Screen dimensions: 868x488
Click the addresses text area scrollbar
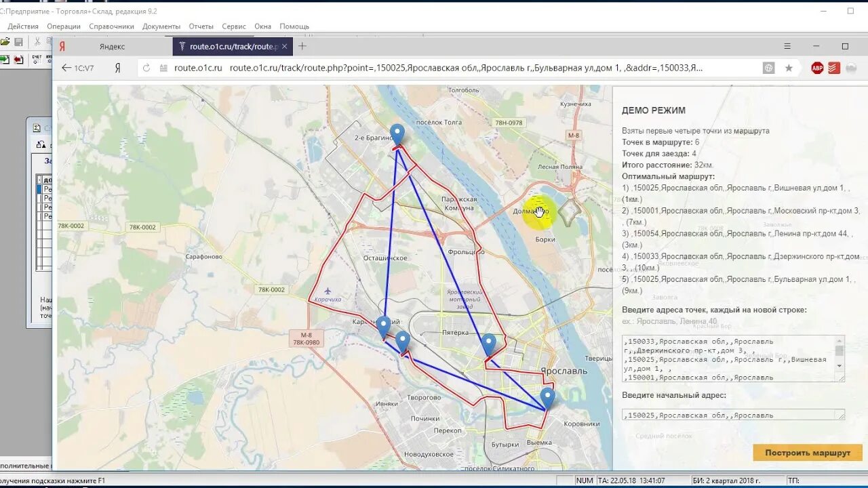pyautogui.click(x=840, y=352)
